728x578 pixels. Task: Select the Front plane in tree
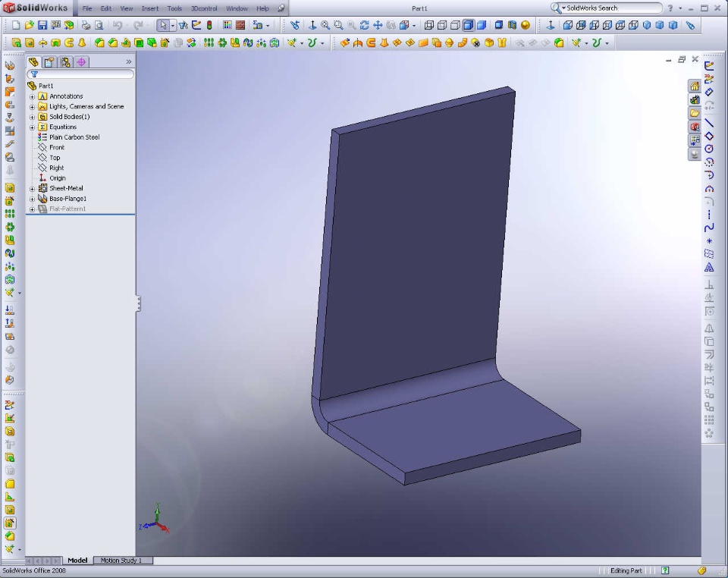(x=51, y=147)
